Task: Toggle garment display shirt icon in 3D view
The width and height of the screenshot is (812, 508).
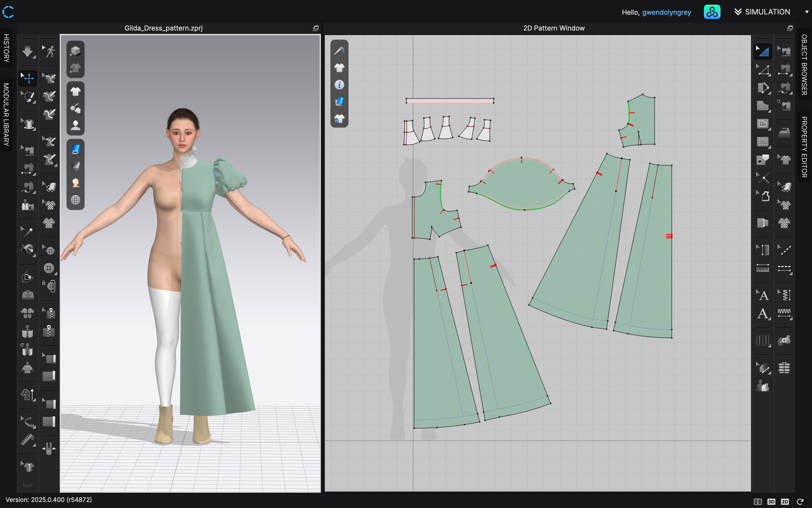Action: click(x=75, y=91)
